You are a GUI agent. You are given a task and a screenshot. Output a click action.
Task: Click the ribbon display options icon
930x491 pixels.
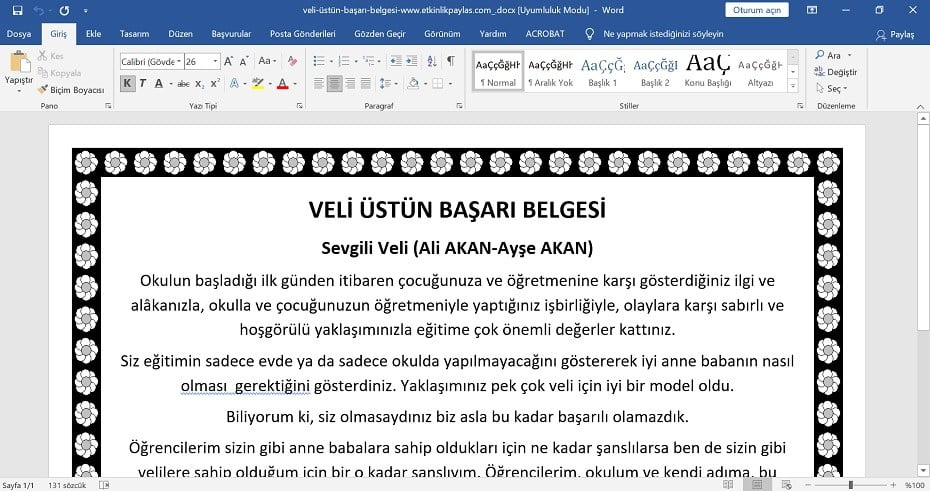812,10
